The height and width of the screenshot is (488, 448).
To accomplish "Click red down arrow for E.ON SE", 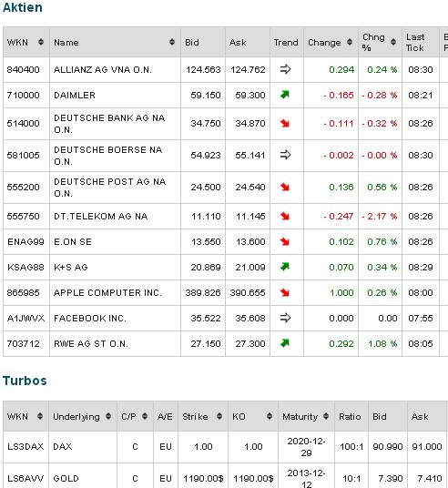I will pyautogui.click(x=285, y=241).
